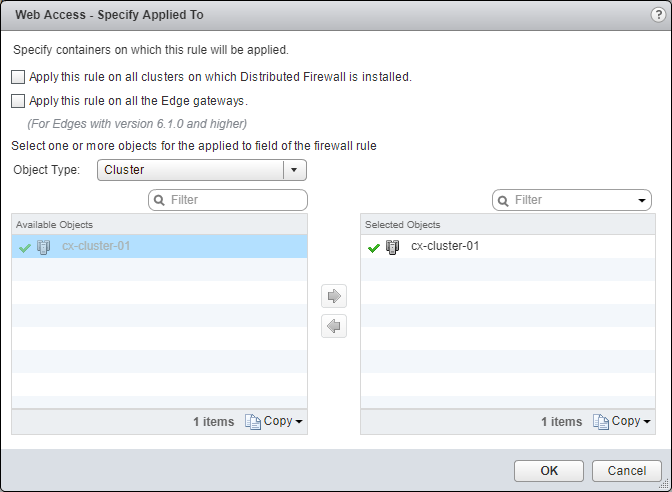
Task: Click the move left arrow button
Action: pyautogui.click(x=334, y=326)
